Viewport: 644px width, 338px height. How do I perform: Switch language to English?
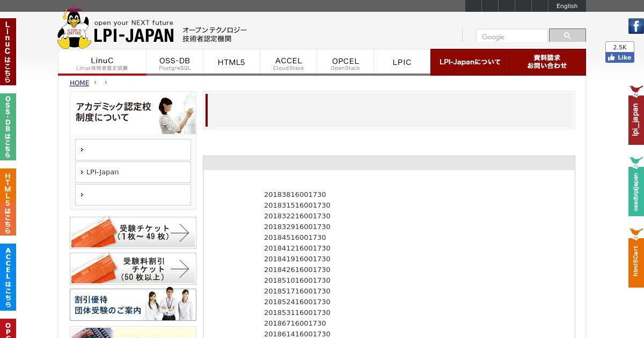pyautogui.click(x=567, y=6)
